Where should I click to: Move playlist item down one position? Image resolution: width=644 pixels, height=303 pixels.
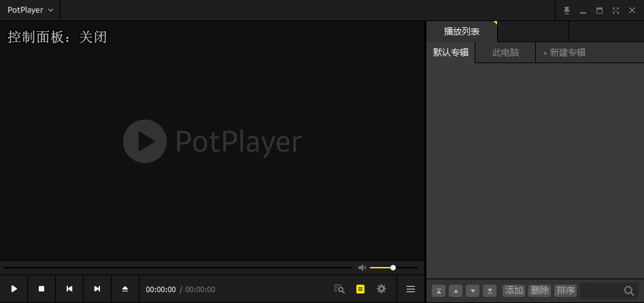tap(473, 291)
